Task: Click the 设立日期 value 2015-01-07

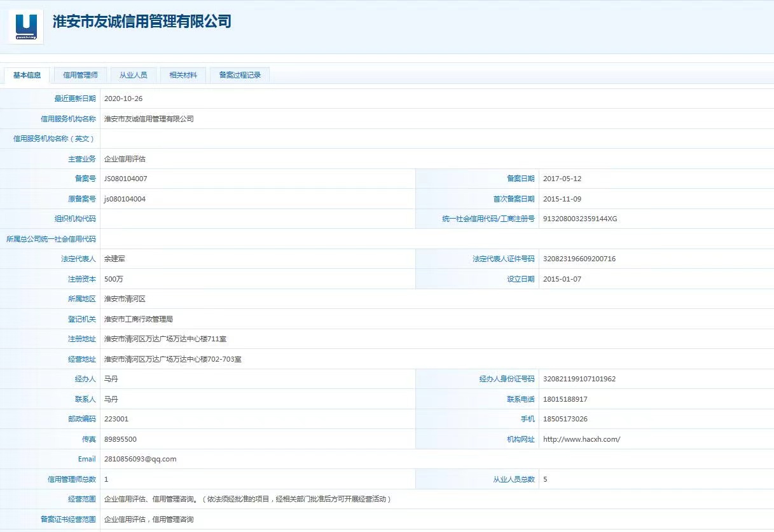Action: coord(562,278)
